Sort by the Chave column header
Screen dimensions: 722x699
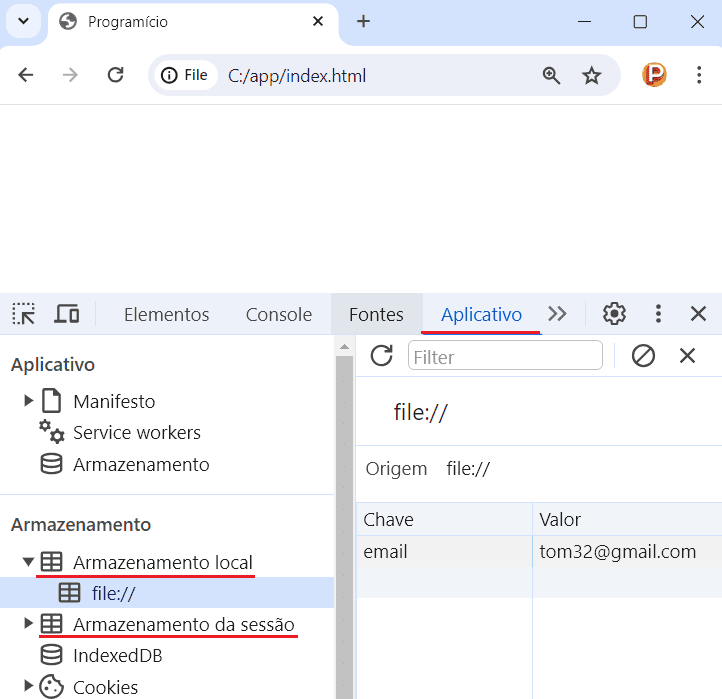[444, 519]
